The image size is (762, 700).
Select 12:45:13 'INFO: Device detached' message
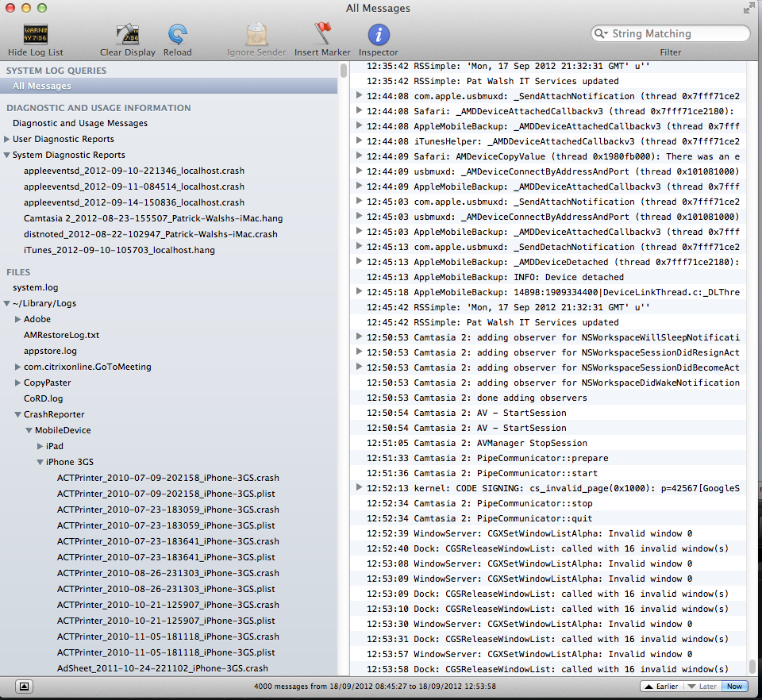(x=548, y=277)
